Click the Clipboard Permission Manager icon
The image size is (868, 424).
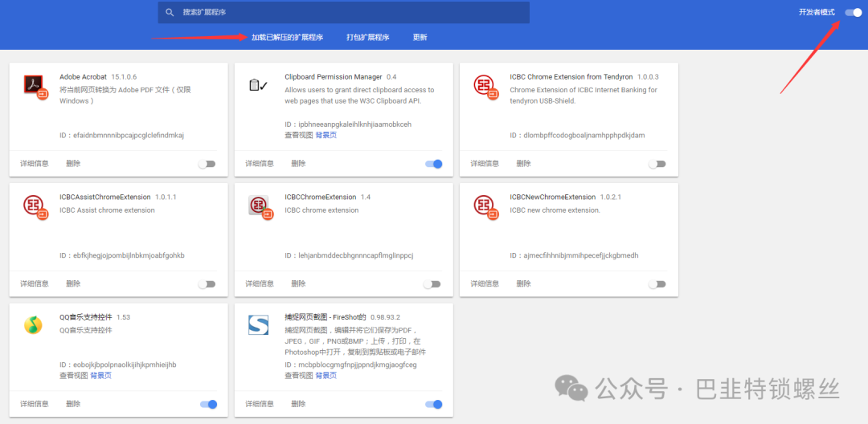(x=259, y=85)
